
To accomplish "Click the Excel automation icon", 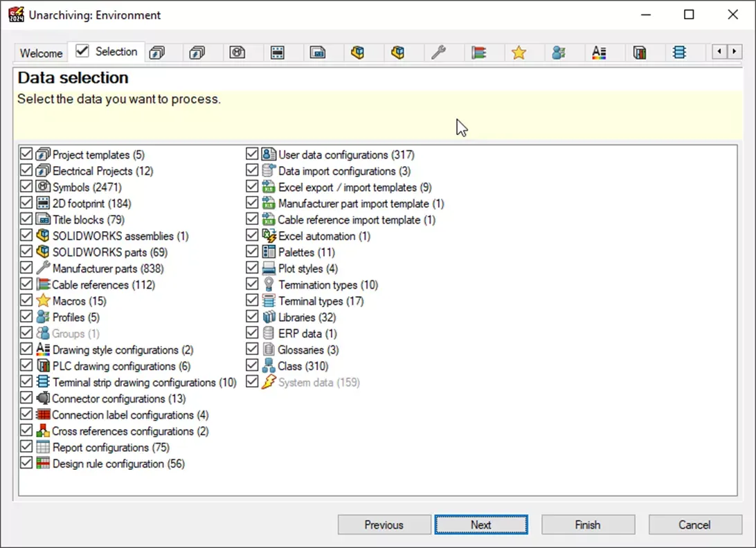I will coord(269,236).
